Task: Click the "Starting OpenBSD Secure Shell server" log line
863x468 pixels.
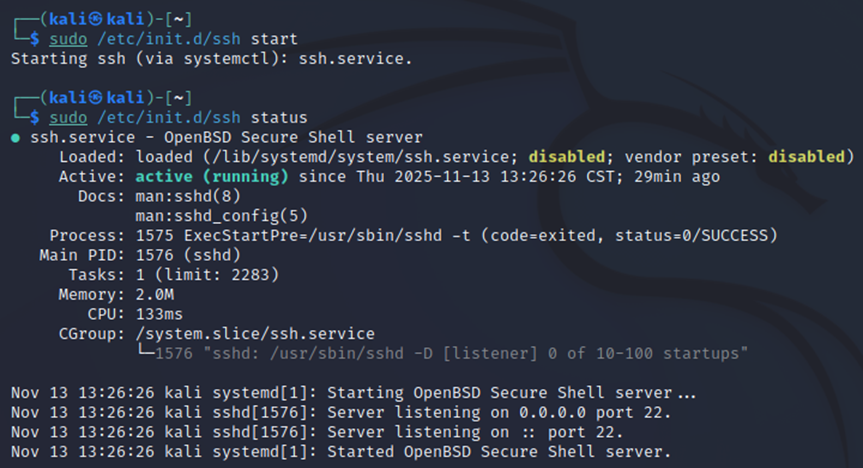Action: point(354,393)
